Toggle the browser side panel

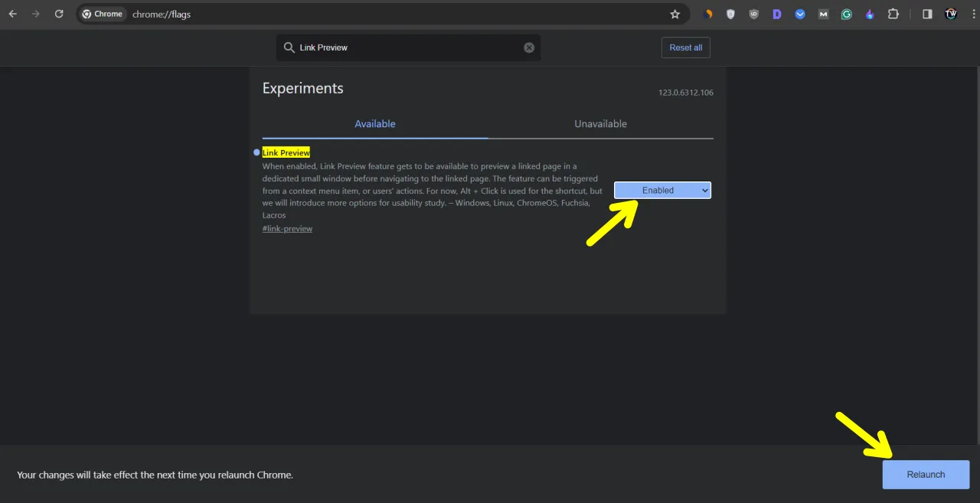tap(927, 14)
